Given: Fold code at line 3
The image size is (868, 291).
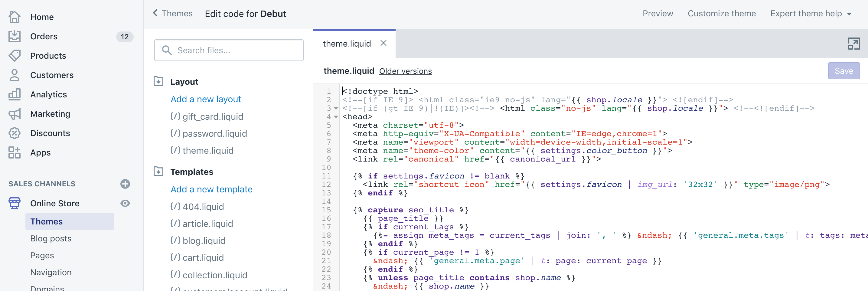Looking at the screenshot, I should coord(336,108).
